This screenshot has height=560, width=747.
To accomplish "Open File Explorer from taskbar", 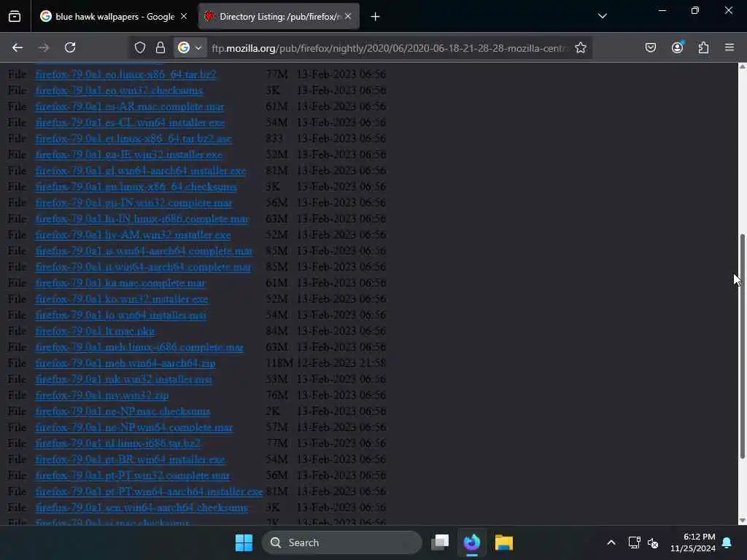I will point(503,542).
